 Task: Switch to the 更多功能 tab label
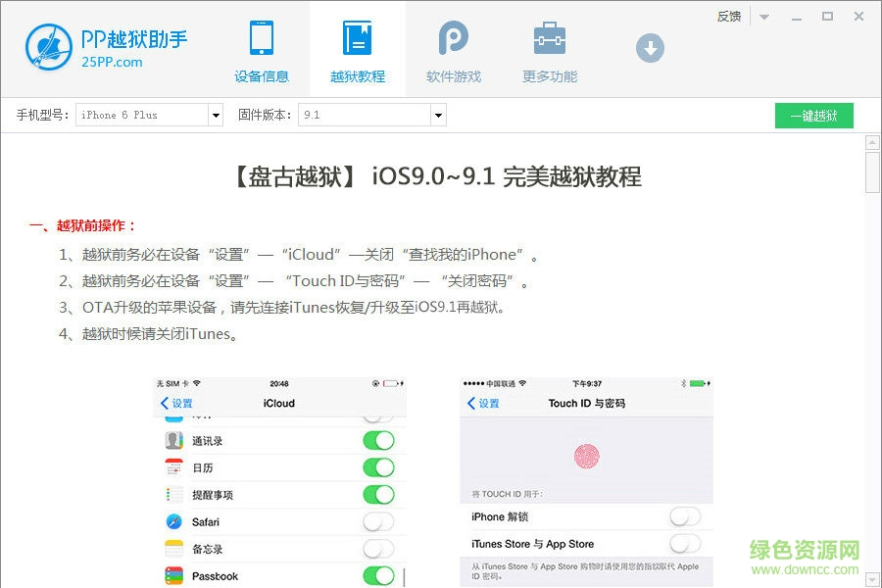550,76
